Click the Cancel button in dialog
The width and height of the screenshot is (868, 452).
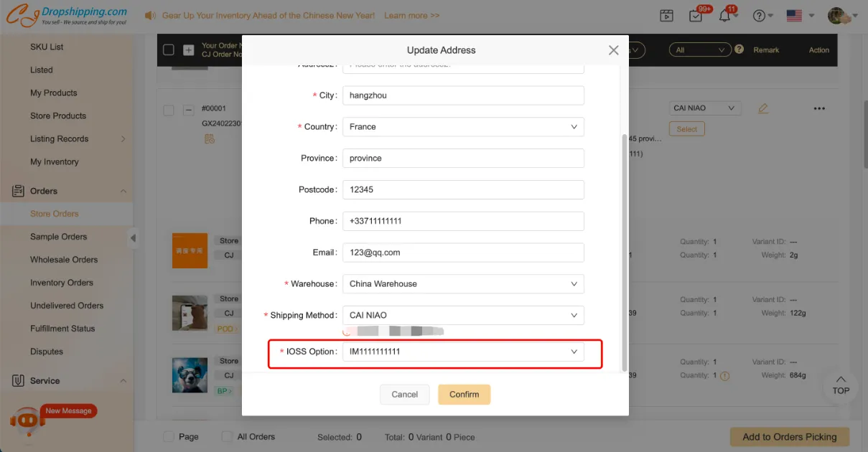coord(404,395)
